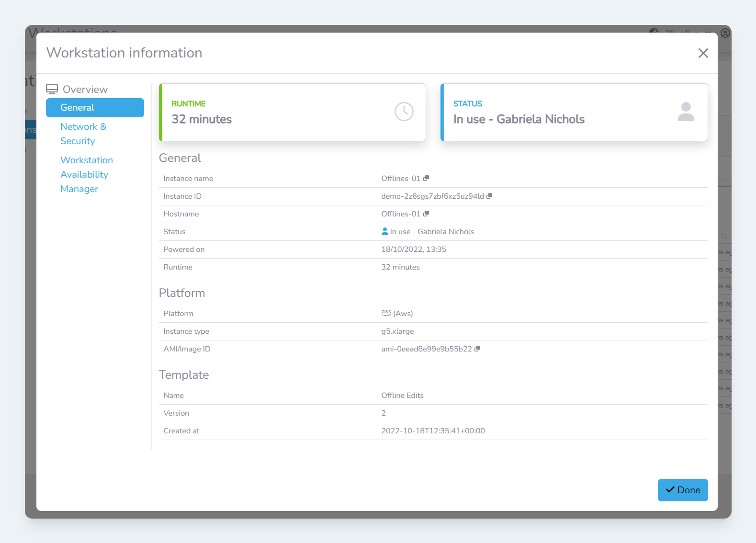Viewport: 756px width, 543px height.
Task: Select the General tab in sidebar
Action: click(x=95, y=108)
